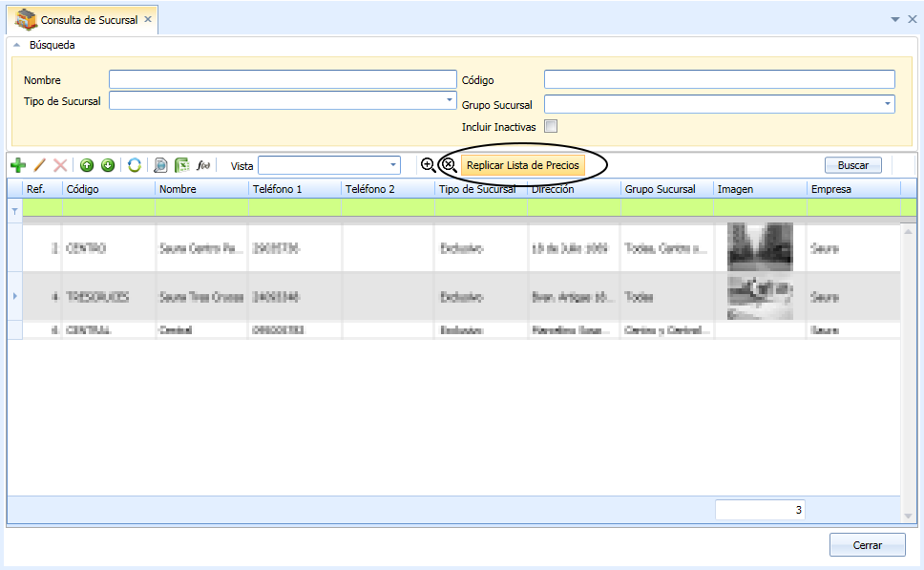
Task: Click the print preview icon
Action: coord(160,165)
